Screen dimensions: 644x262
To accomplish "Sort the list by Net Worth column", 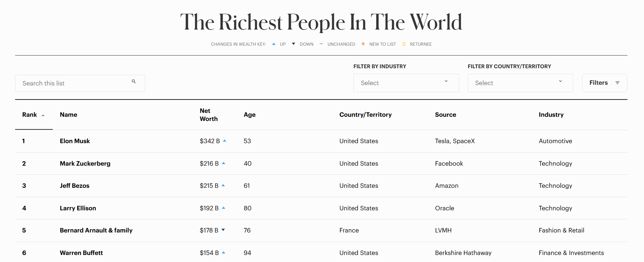I will pos(209,115).
